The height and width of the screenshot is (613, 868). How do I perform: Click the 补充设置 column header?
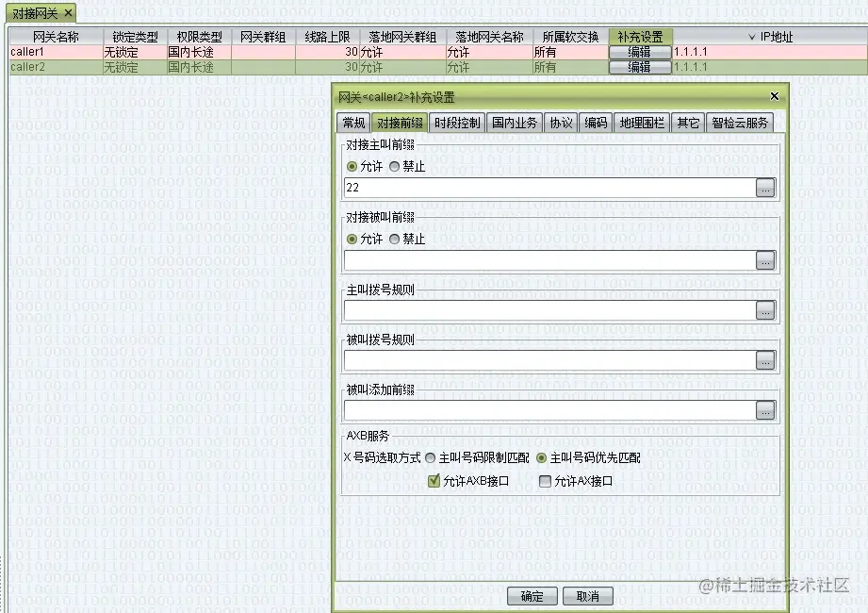[x=641, y=37]
